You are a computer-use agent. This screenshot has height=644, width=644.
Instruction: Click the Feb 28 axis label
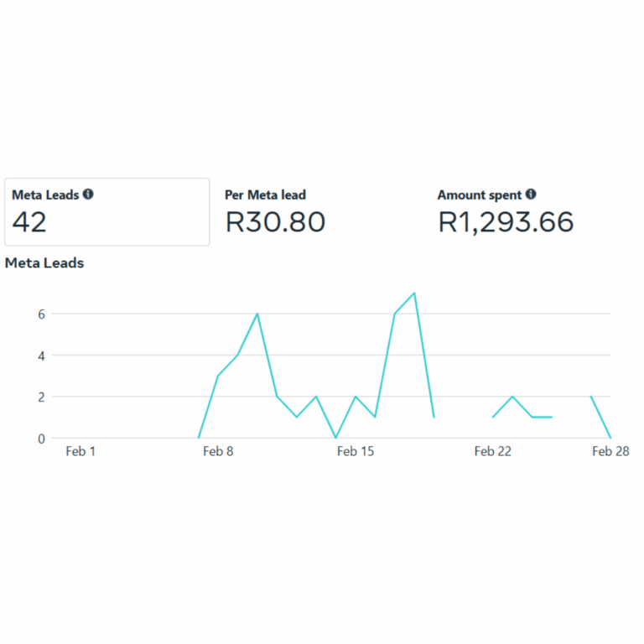[x=610, y=451]
